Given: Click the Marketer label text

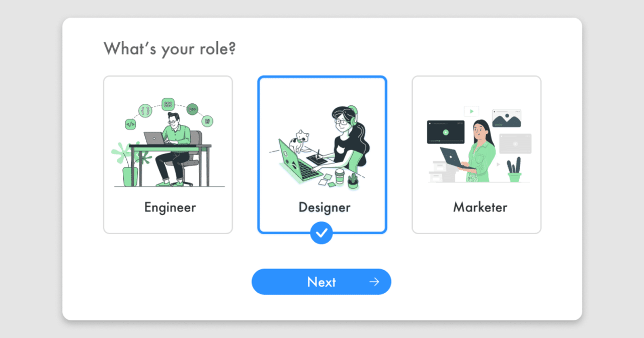Looking at the screenshot, I should coord(480,207).
